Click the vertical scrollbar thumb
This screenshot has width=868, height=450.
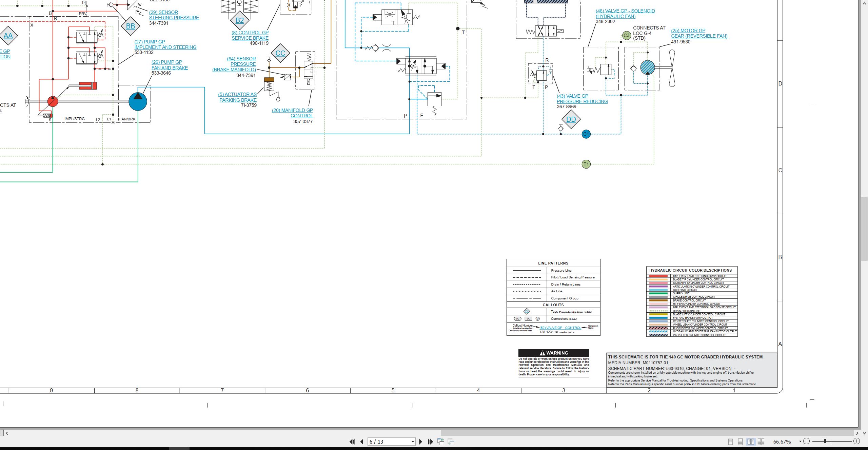pos(864,228)
